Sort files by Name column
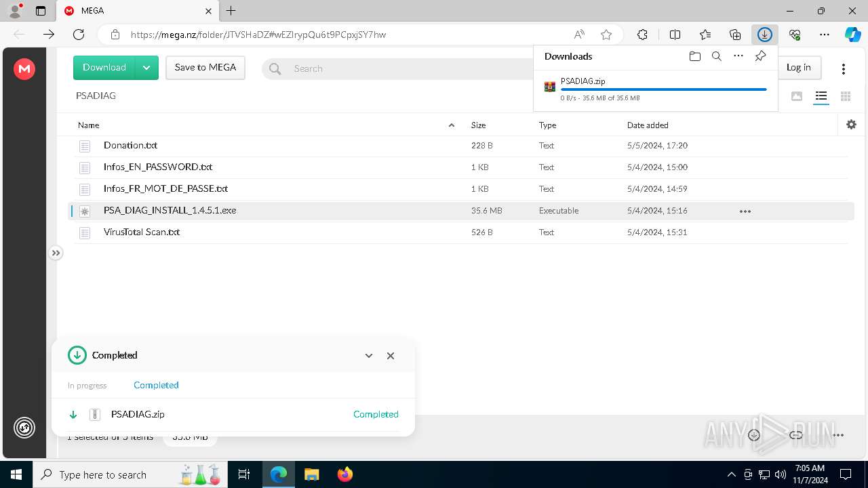The width and height of the screenshot is (868, 488). click(x=89, y=125)
